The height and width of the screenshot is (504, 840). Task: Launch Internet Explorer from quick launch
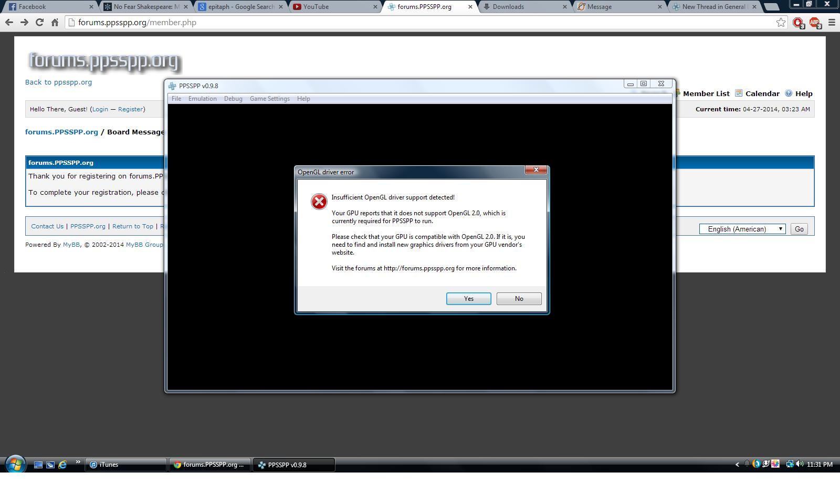[62, 465]
